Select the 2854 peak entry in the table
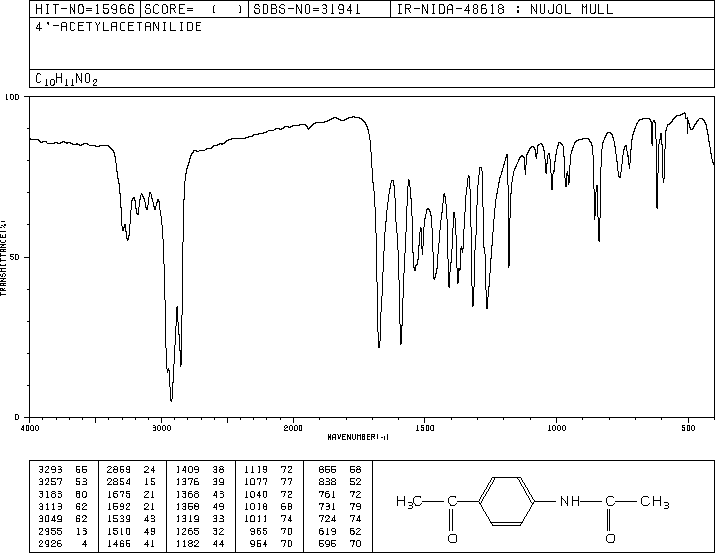Viewport: 715px width, 553px height. (x=131, y=482)
